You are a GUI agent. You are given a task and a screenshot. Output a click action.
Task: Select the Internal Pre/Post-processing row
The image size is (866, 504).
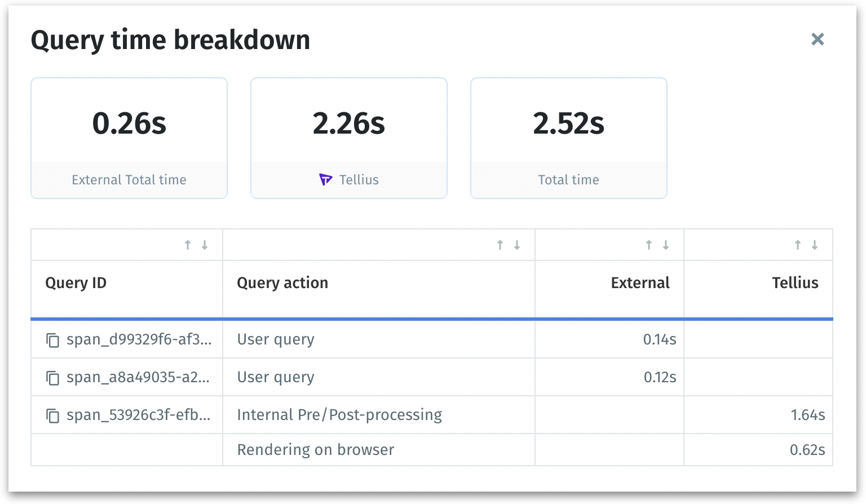click(339, 415)
